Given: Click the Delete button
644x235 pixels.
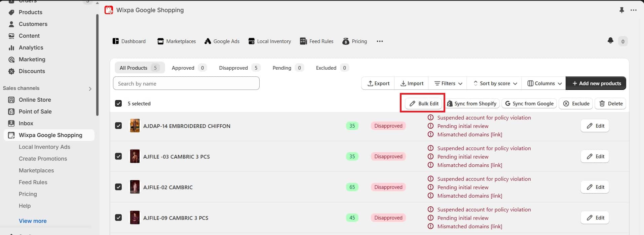Looking at the screenshot, I should (x=610, y=103).
